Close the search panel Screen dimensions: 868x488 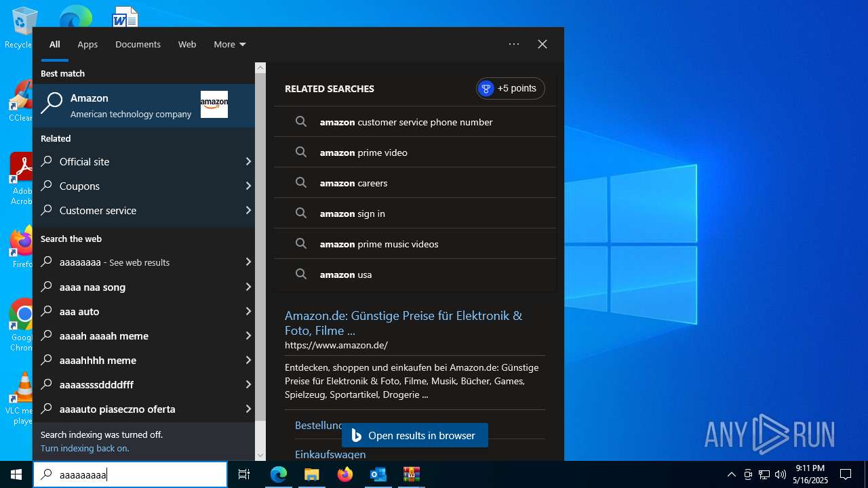pos(542,44)
